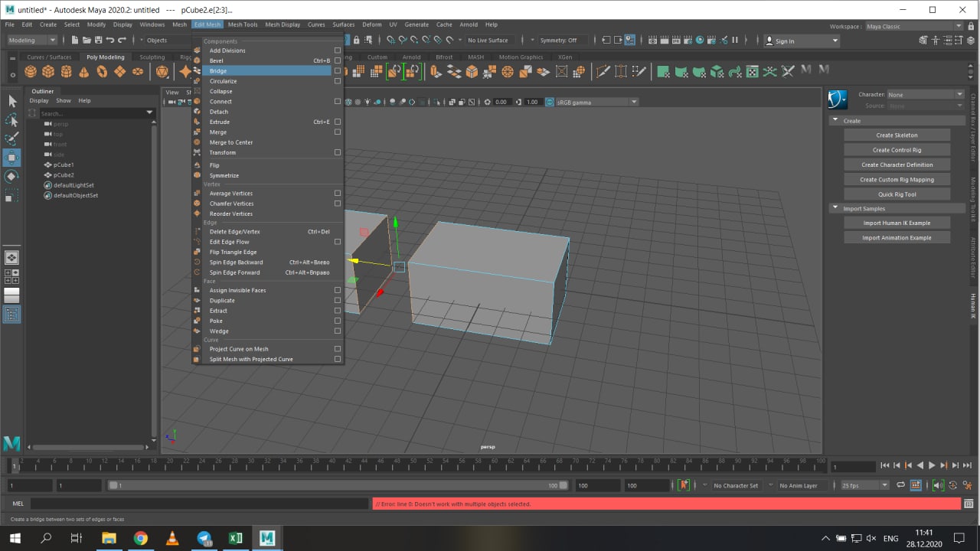Image resolution: width=980 pixels, height=551 pixels.
Task: Click Import Animation Example button
Action: pos(897,237)
